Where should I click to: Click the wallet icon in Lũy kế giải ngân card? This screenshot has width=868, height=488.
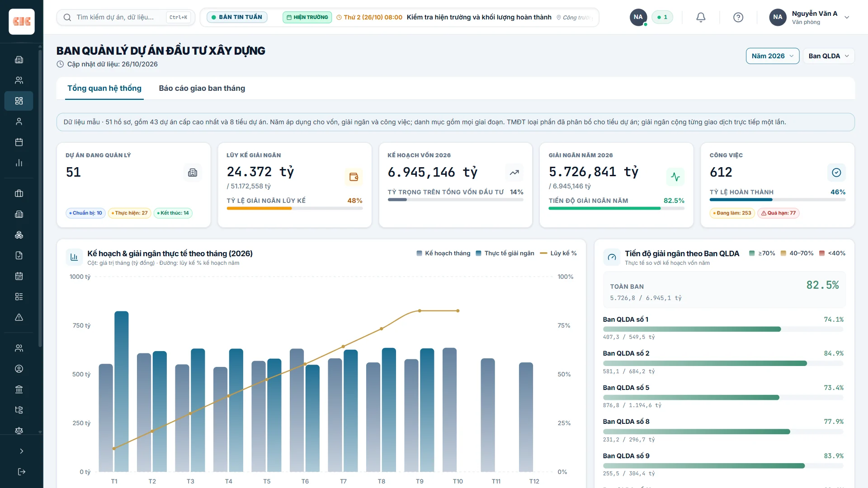[x=354, y=177]
